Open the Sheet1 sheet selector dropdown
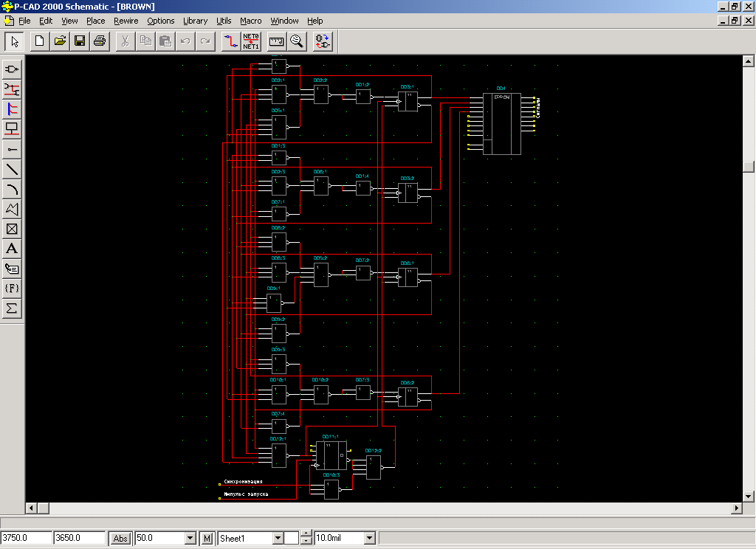 pos(278,539)
